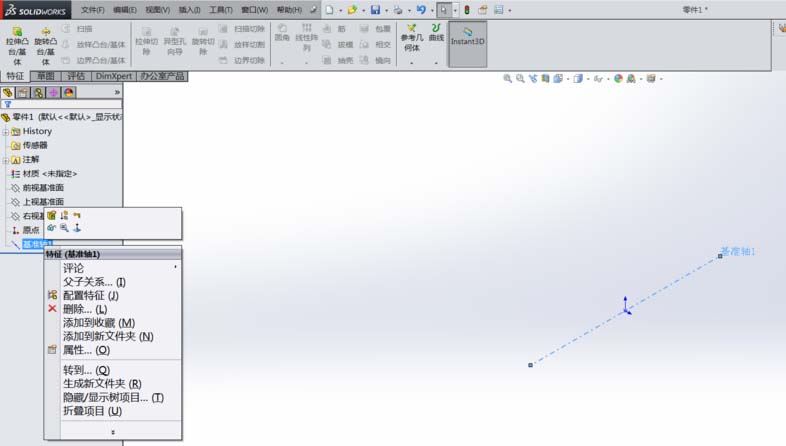Open dropdown arrow next to Undo icon

pyautogui.click(x=432, y=11)
